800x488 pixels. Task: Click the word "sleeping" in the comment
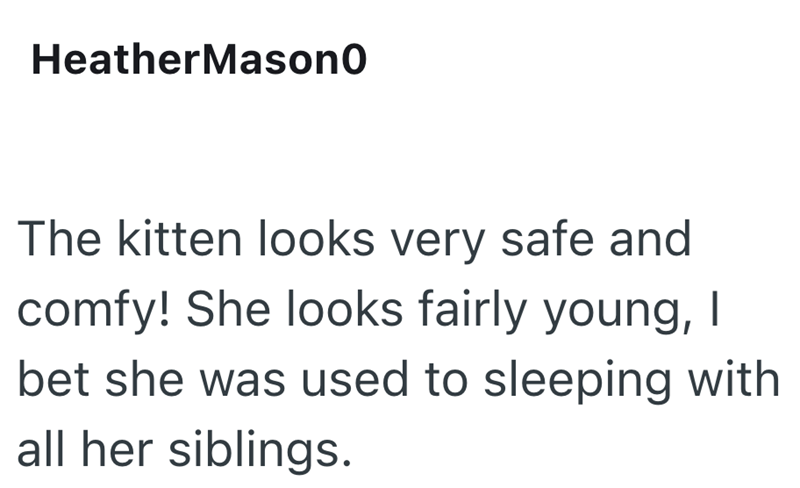(x=578, y=381)
